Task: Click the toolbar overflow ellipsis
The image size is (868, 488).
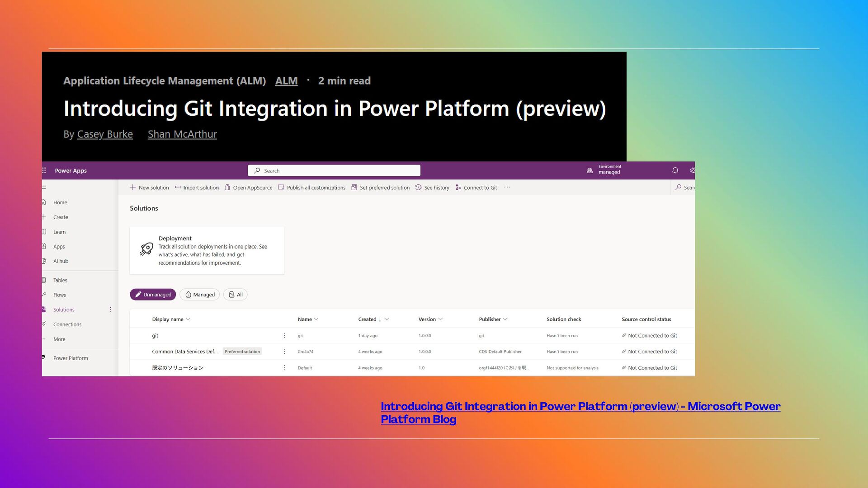Action: point(507,187)
